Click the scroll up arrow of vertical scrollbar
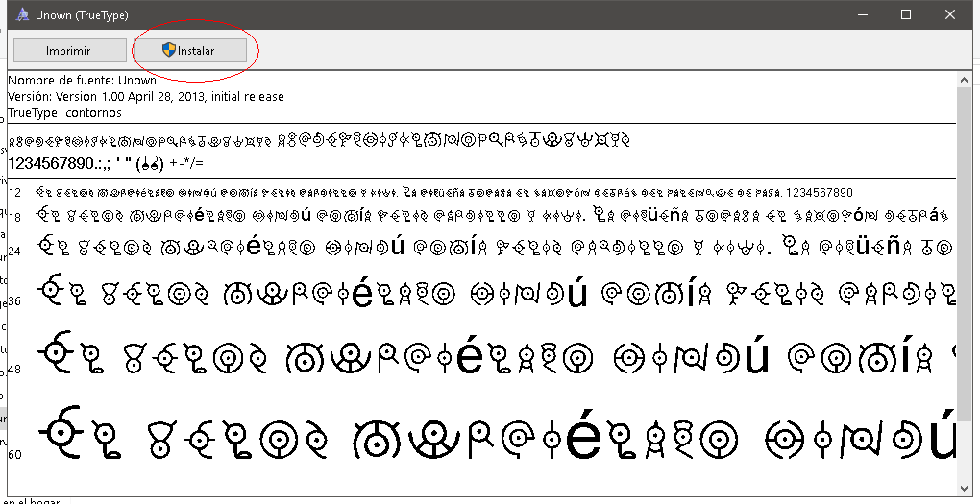980x504 pixels. click(x=965, y=80)
